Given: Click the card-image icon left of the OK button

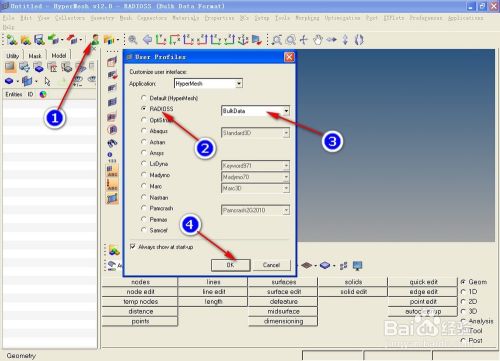Looking at the screenshot, I should click(x=112, y=265).
